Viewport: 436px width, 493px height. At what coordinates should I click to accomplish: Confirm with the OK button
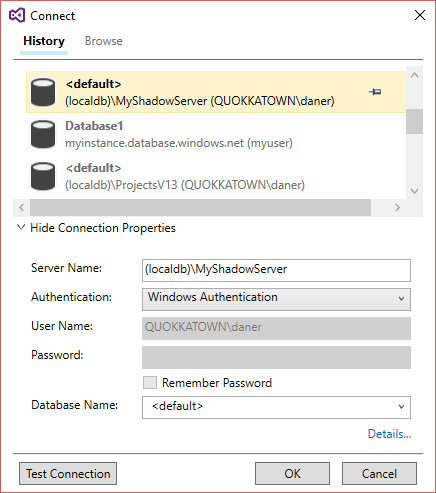pyautogui.click(x=292, y=473)
